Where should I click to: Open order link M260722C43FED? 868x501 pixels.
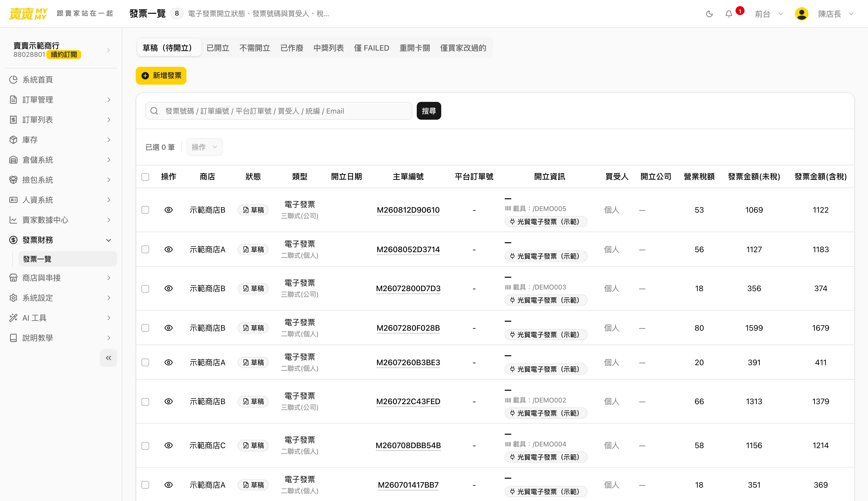click(x=408, y=402)
